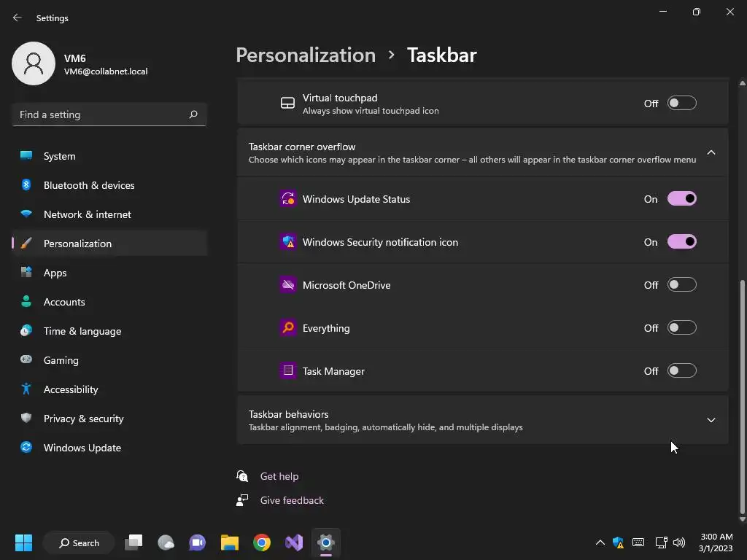
Task: Open Visual Studio from the taskbar
Action: click(x=294, y=542)
